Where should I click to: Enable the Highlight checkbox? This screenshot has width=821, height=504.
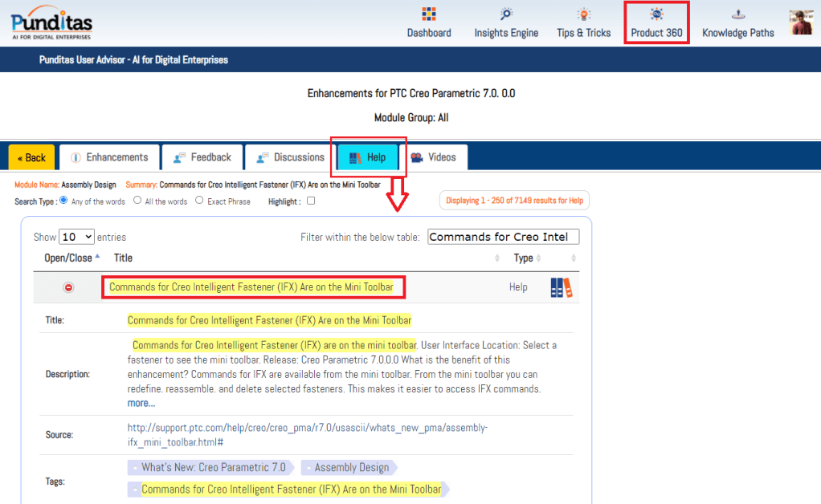(311, 201)
